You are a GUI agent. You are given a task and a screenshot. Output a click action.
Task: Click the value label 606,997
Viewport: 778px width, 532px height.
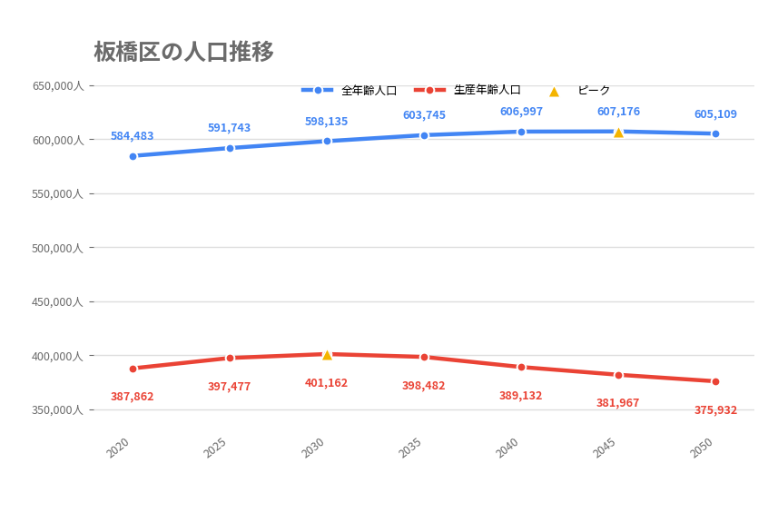point(521,112)
